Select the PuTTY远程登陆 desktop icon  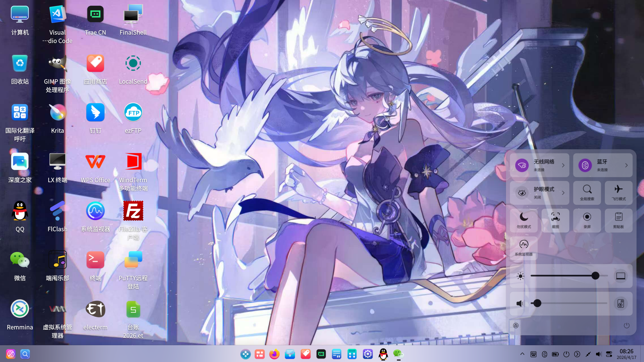(133, 260)
